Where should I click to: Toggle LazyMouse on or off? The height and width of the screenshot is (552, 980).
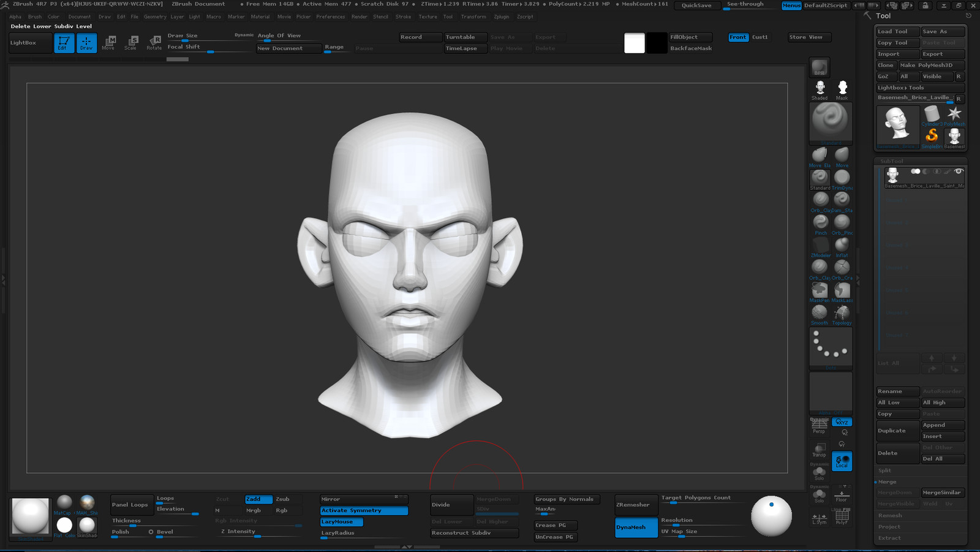point(342,522)
